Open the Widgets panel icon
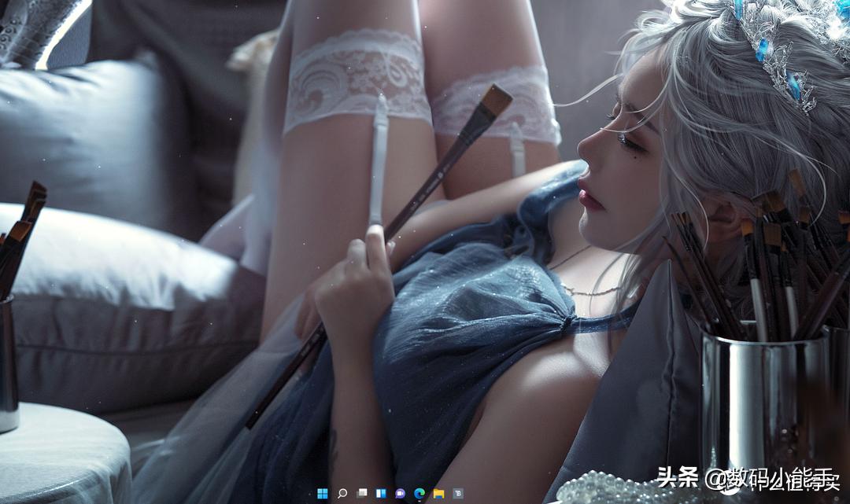The image size is (850, 504). 381,493
